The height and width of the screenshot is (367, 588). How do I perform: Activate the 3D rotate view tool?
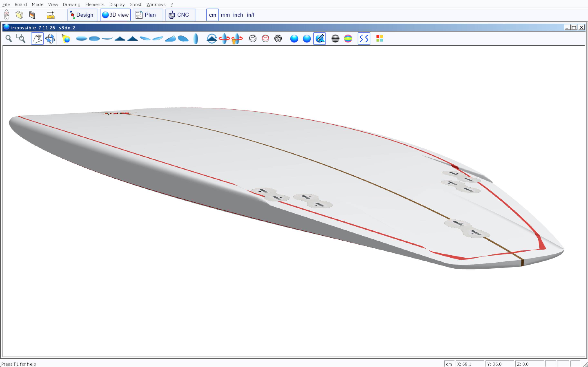tap(50, 39)
